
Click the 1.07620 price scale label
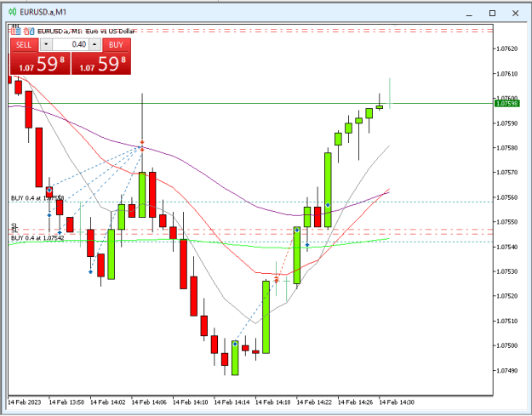[x=507, y=48]
